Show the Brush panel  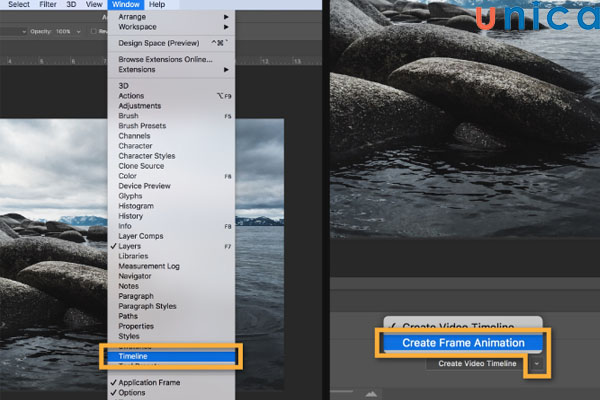pos(171,116)
